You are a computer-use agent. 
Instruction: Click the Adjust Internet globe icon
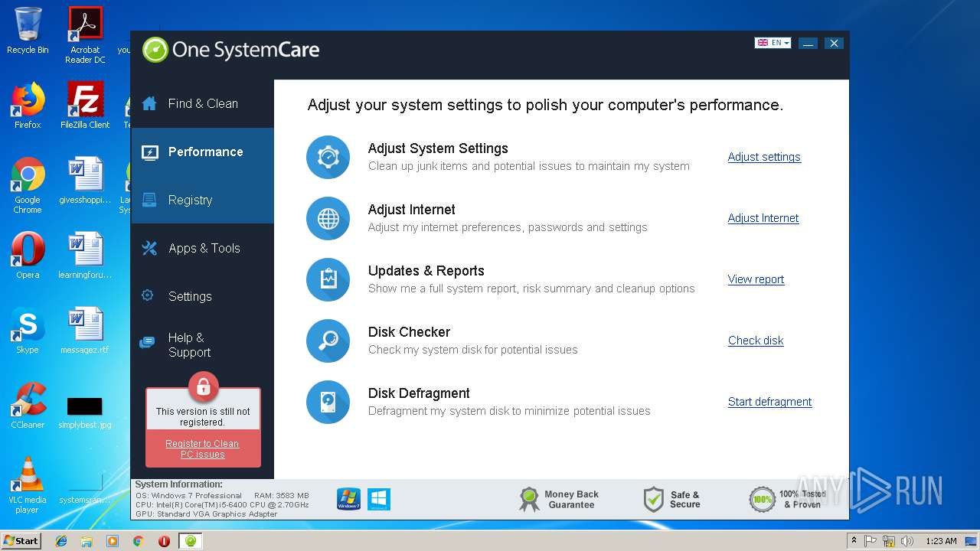[x=328, y=218]
